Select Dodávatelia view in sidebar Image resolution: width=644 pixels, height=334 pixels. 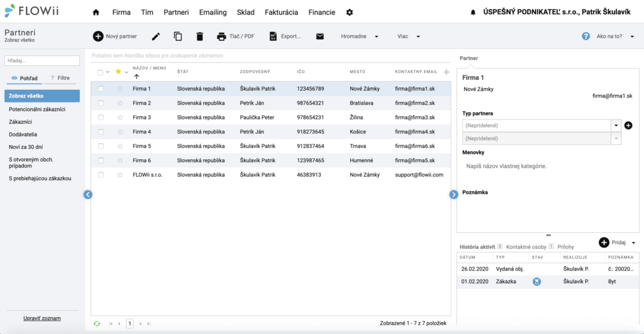tap(23, 135)
